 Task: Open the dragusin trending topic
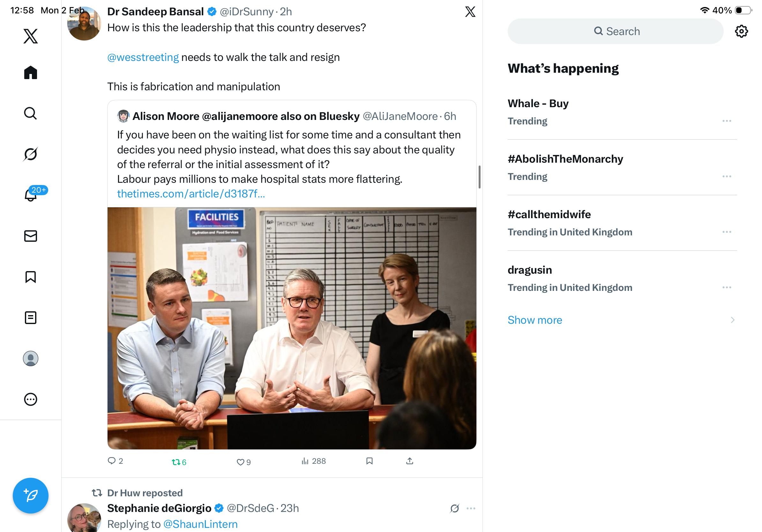(x=530, y=270)
